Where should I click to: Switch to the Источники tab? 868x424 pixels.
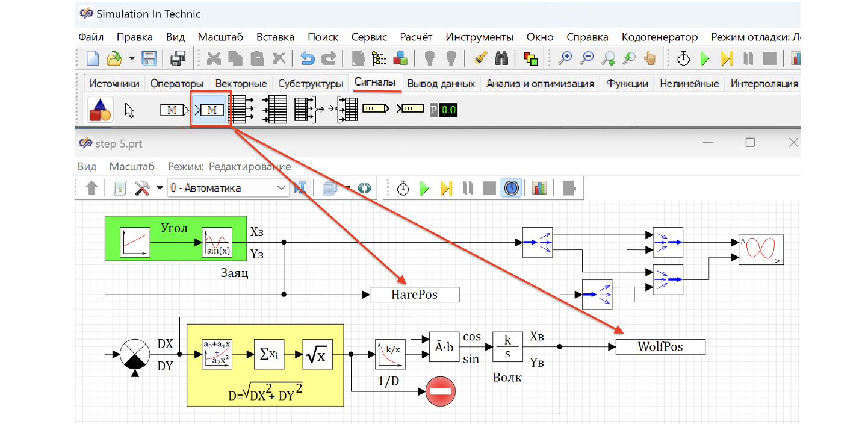click(114, 84)
